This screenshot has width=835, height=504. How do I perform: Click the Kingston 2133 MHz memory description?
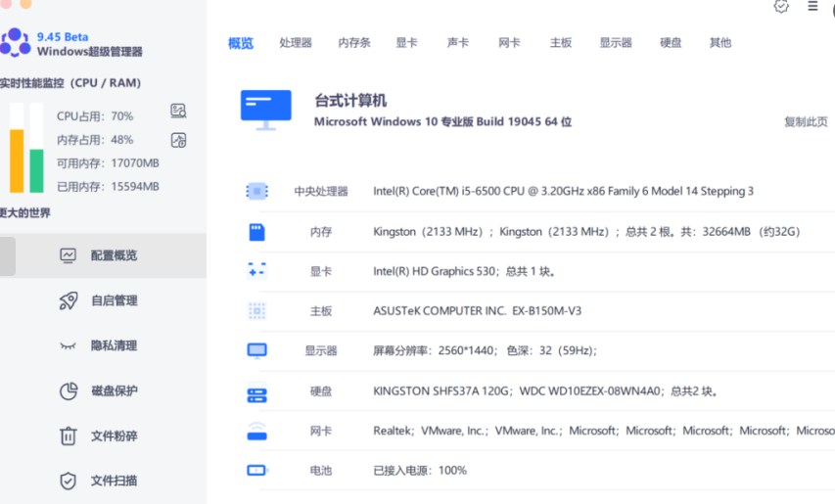point(586,232)
